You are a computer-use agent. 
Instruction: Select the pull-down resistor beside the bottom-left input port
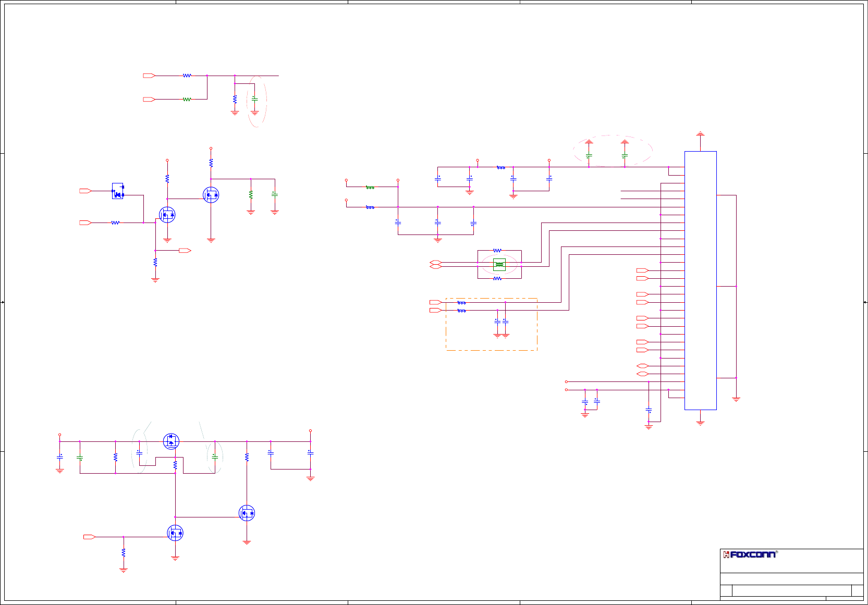point(124,552)
